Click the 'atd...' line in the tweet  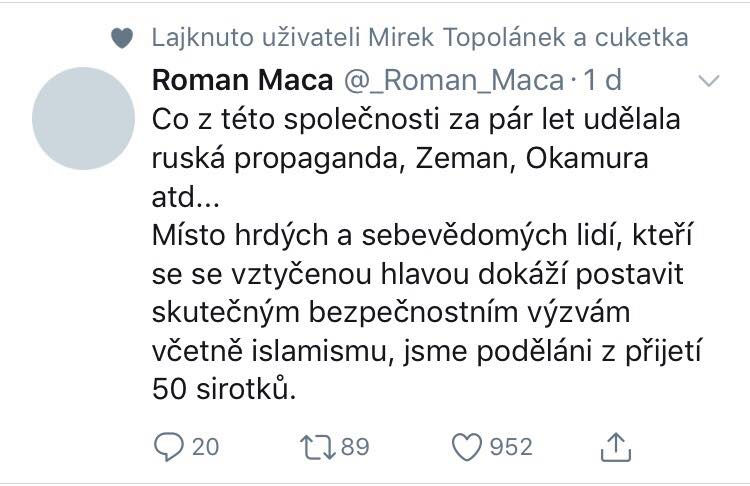[x=186, y=197]
